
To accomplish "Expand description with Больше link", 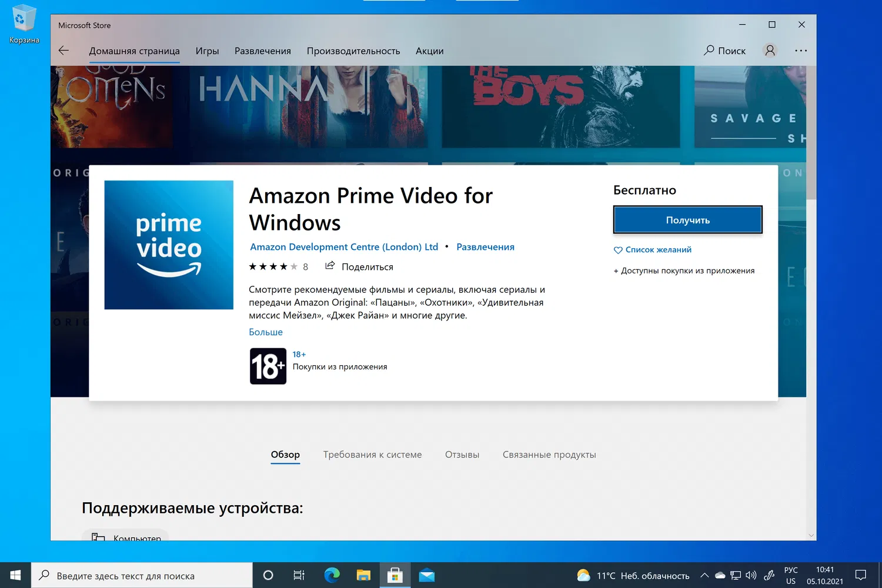I will click(x=266, y=332).
